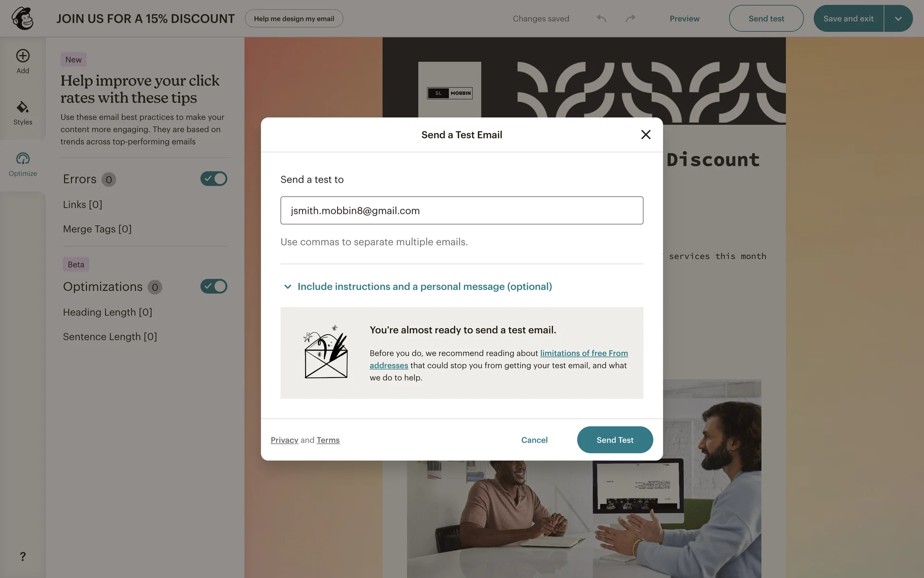Open limitations of free From addresses link

pos(499,359)
